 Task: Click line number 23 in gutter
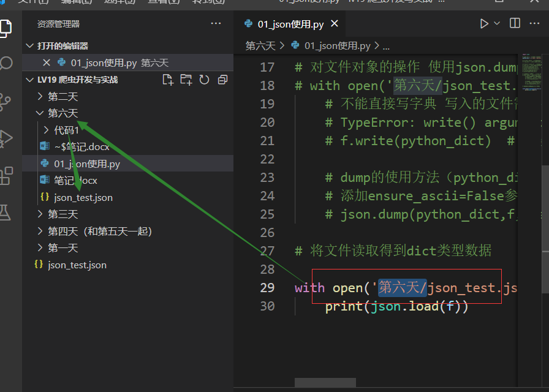[267, 178]
